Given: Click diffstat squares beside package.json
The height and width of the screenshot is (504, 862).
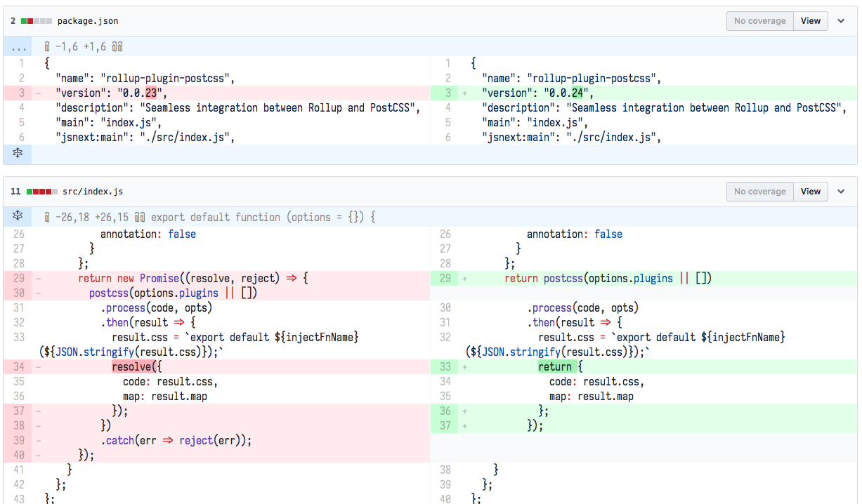Looking at the screenshot, I should pos(37,21).
